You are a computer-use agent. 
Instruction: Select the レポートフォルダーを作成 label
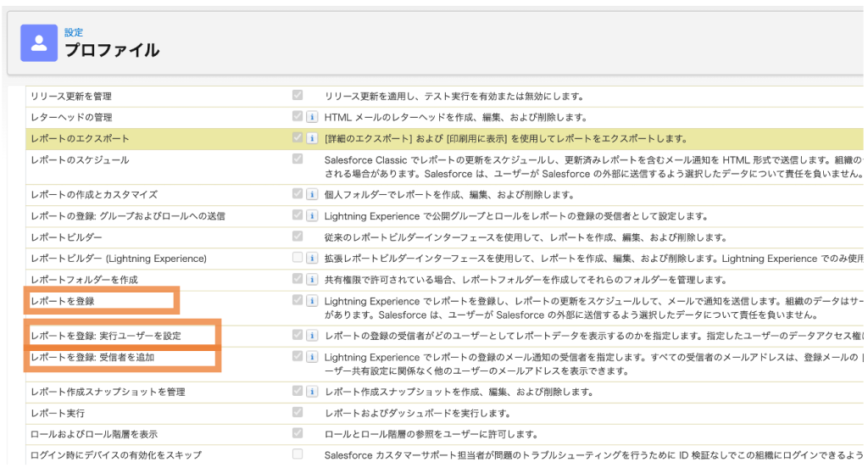[x=84, y=280]
